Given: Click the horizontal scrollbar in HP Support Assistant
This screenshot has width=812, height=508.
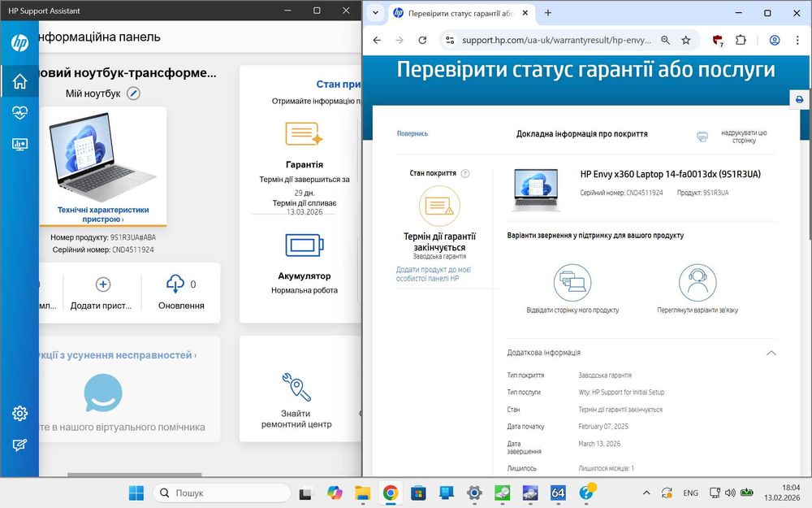Looking at the screenshot, I should (x=135, y=475).
